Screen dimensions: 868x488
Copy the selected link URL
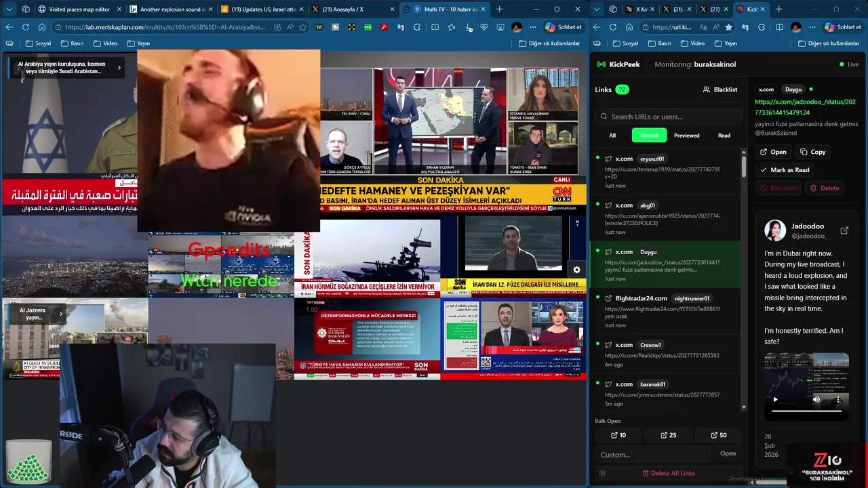tap(812, 152)
